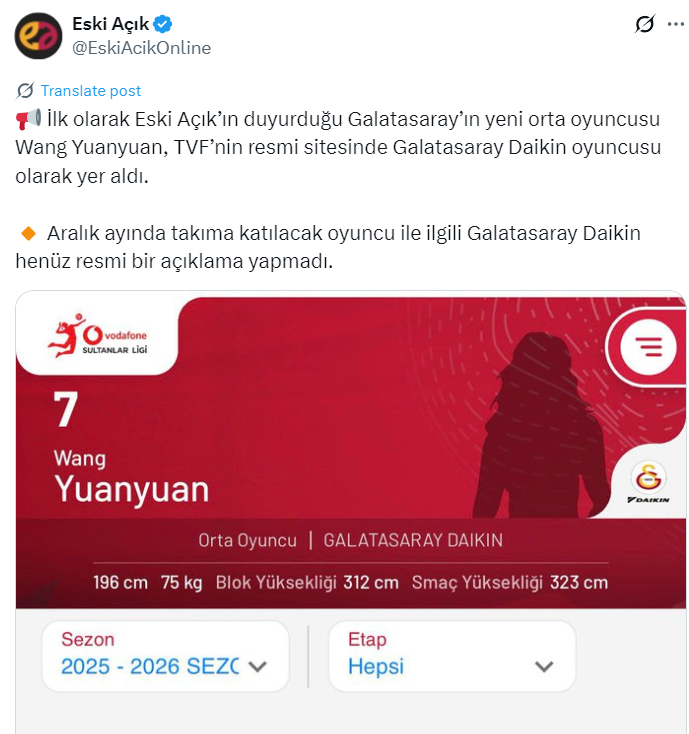Open the three-dot more options menu
689x734 pixels.
(x=675, y=24)
